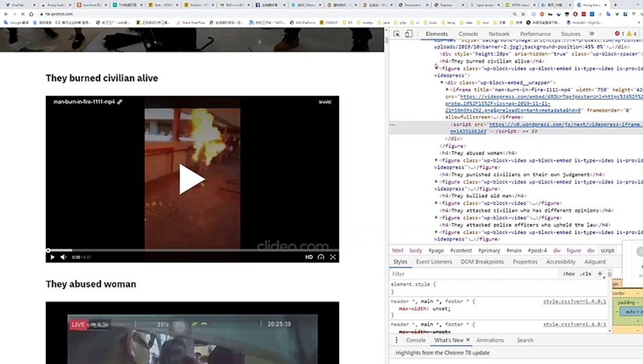This screenshot has width=643, height=364.
Task: Click the small play button in video controls
Action: pos(52,257)
